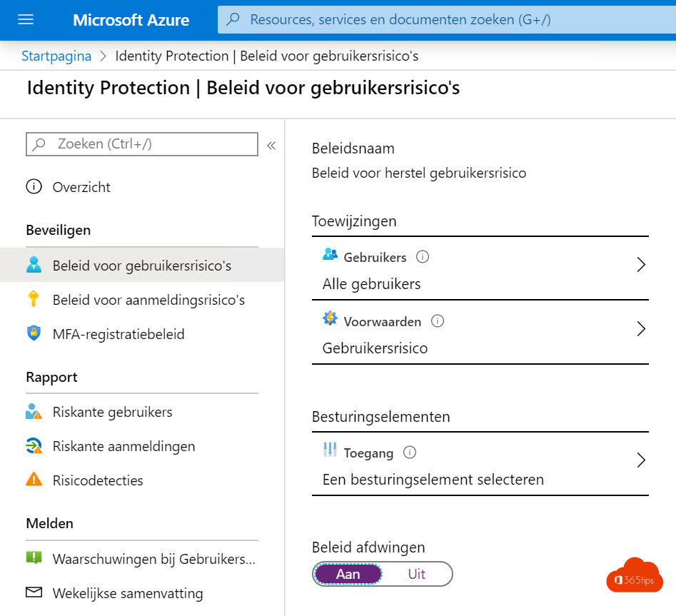Expand the Gebruikers assignment row
Image resolution: width=676 pixels, height=616 pixels.
[641, 265]
